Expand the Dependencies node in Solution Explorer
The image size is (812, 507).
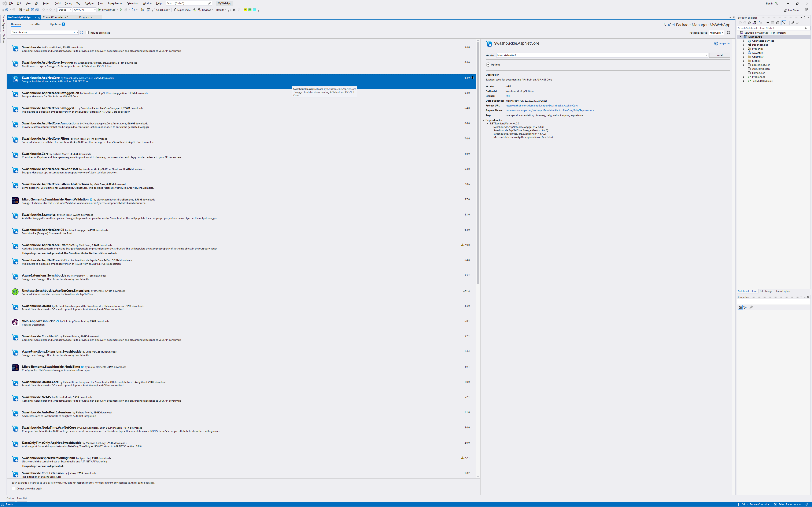[744, 45]
